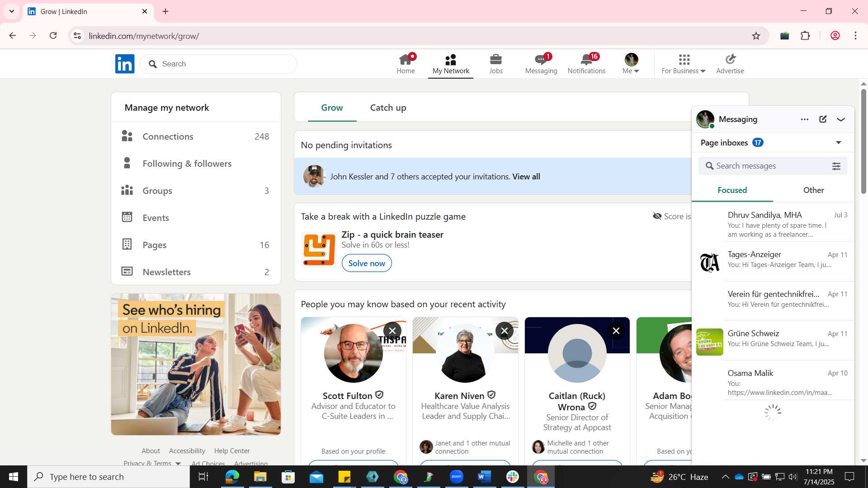The width and height of the screenshot is (868, 488).
Task: Open message search filter settings icon
Action: tap(836, 166)
